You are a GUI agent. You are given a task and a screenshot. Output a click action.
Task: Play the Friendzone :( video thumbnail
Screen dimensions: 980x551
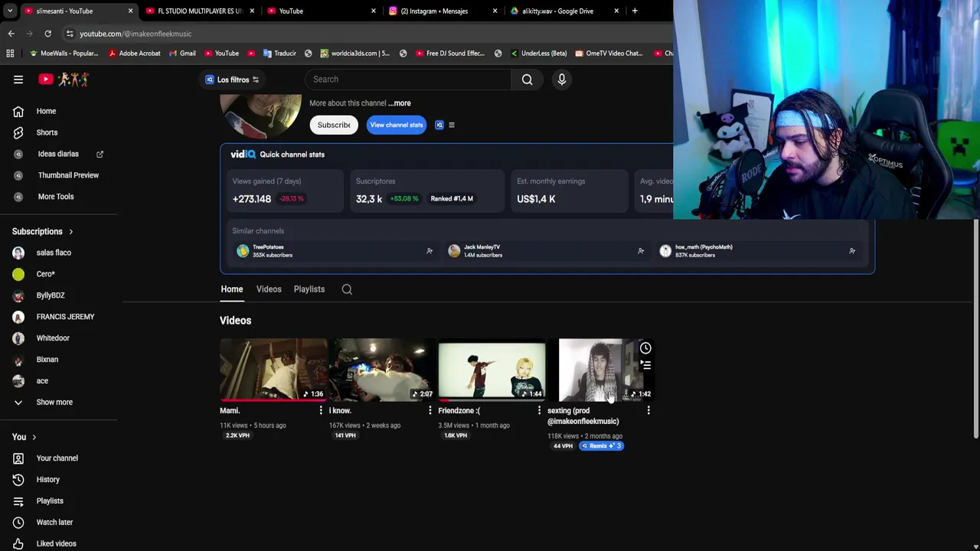[492, 370]
